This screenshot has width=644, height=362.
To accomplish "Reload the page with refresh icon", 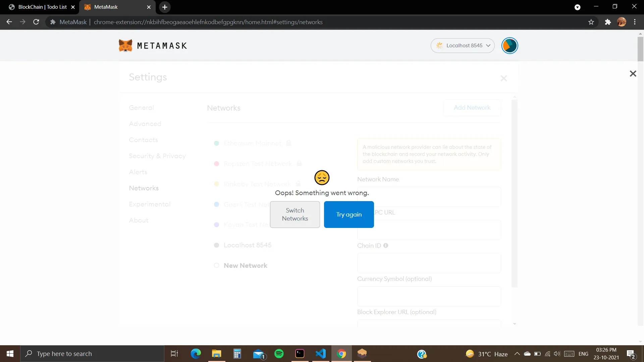I will coord(36,22).
